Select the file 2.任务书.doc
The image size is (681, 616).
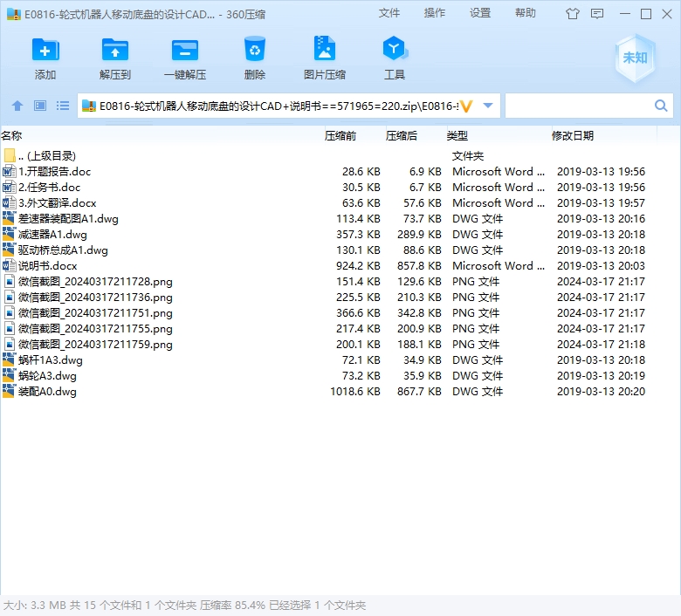click(x=49, y=187)
